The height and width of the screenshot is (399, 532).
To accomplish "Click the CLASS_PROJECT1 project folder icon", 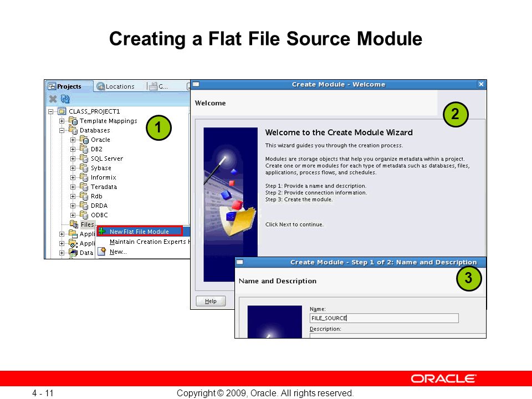I will pyautogui.click(x=62, y=111).
